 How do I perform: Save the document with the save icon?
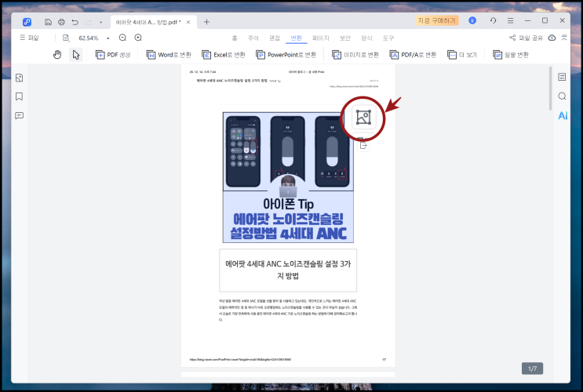[x=48, y=22]
